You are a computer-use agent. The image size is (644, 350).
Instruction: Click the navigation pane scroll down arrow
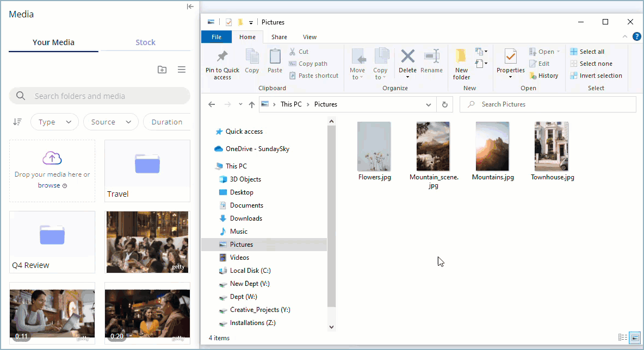[331, 327]
